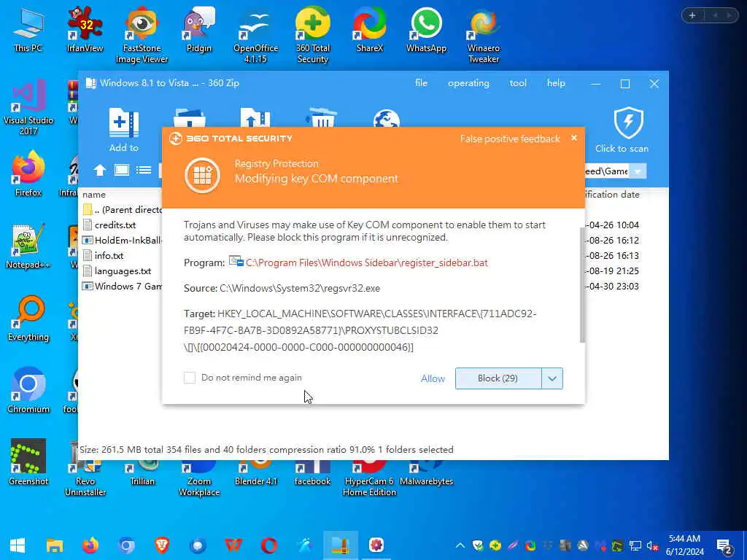Select the HoldEm-InkBall entry
Screen dimensions: 747x560
tap(122, 241)
